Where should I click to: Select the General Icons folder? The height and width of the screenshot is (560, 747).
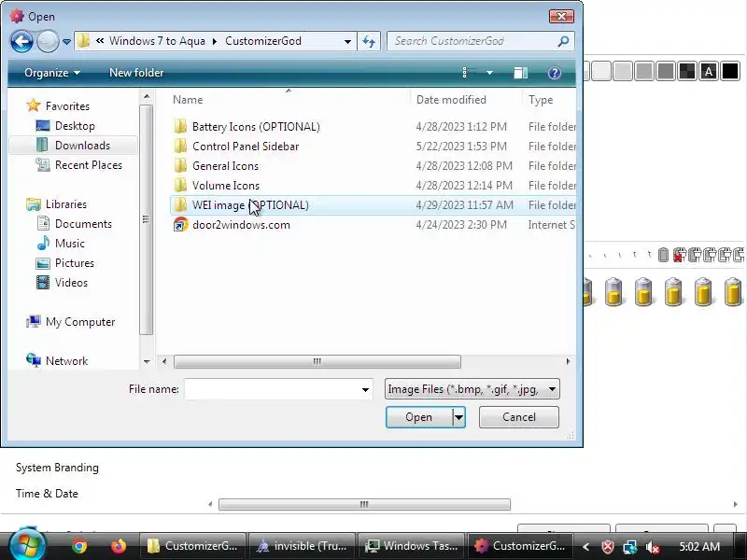(225, 166)
